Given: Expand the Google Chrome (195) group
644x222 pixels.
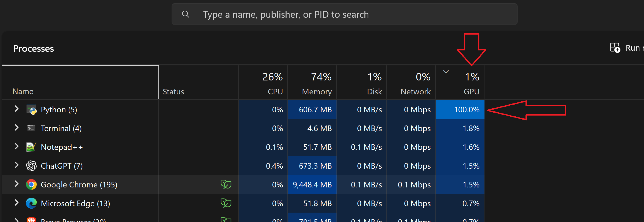Looking at the screenshot, I should coord(17,184).
